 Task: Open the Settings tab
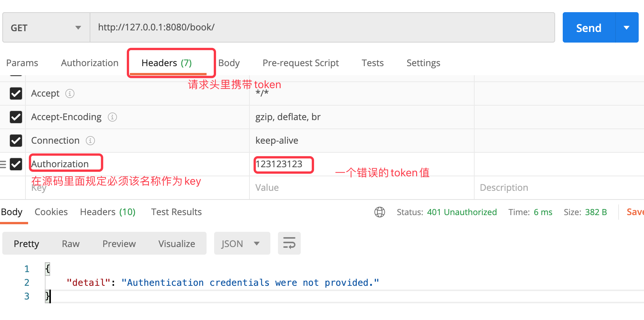pyautogui.click(x=423, y=63)
